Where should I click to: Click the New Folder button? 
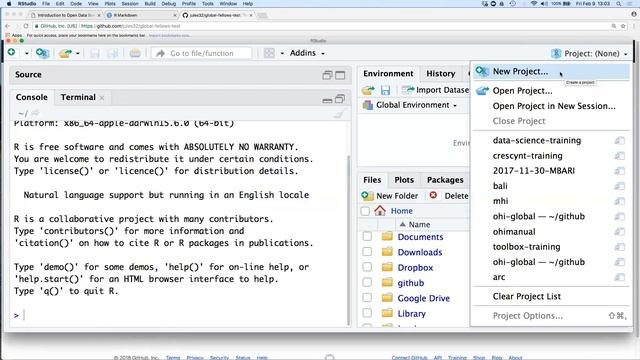point(390,196)
